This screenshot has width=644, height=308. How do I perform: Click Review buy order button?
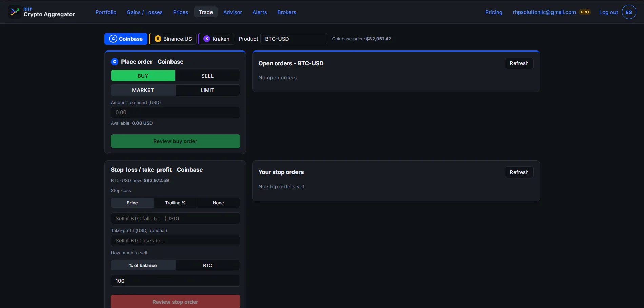pyautogui.click(x=175, y=141)
